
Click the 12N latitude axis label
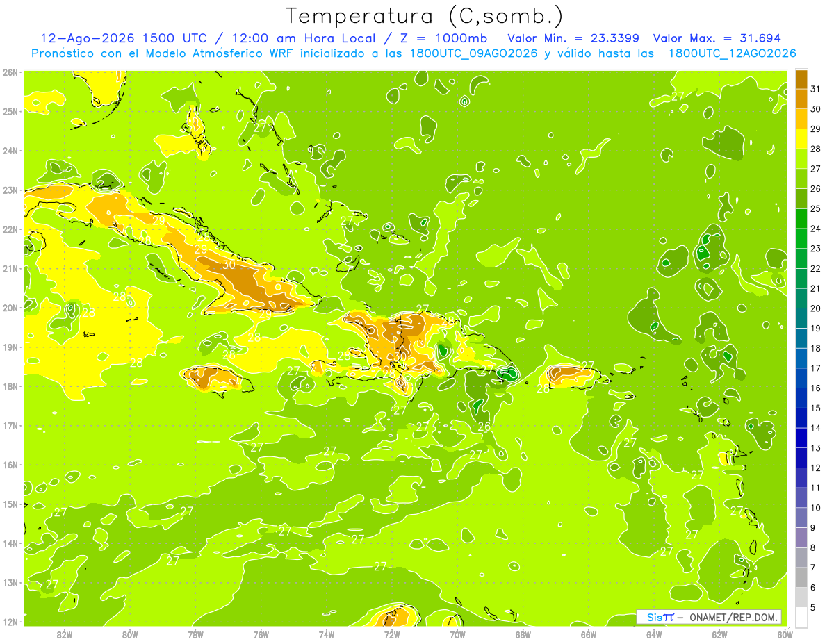[10, 622]
